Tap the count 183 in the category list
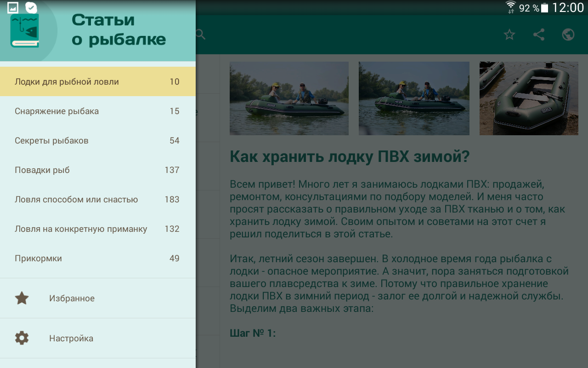The width and height of the screenshot is (588, 368). point(172,200)
